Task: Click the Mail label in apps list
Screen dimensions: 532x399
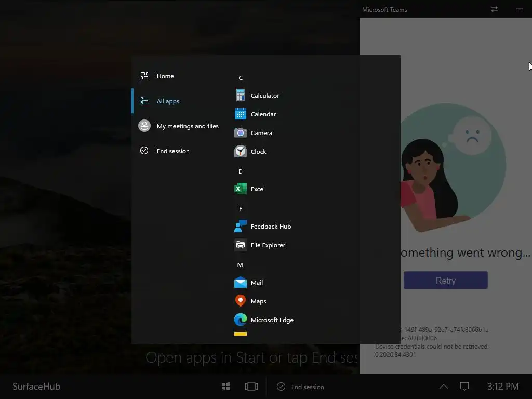Action: point(257,283)
